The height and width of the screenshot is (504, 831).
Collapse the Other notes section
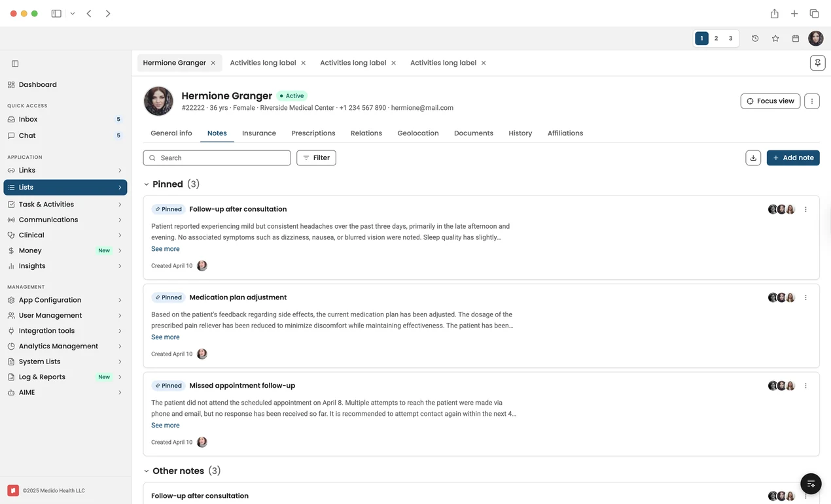147,471
